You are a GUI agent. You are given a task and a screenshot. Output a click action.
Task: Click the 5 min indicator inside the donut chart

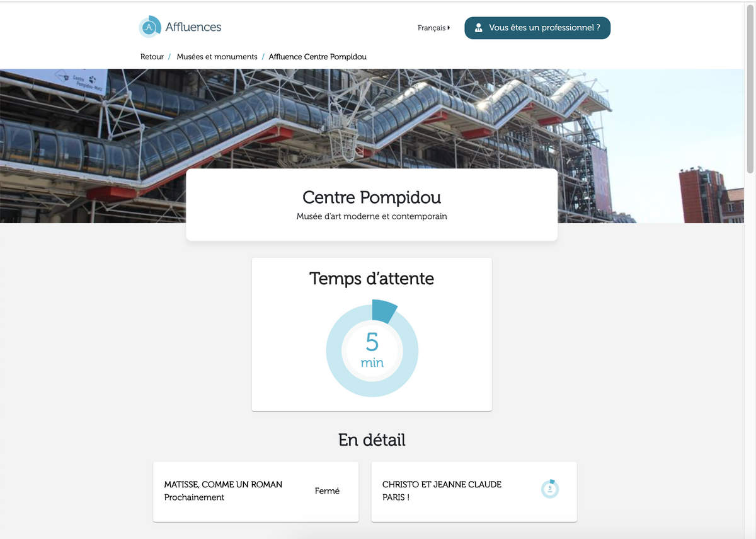coord(372,350)
